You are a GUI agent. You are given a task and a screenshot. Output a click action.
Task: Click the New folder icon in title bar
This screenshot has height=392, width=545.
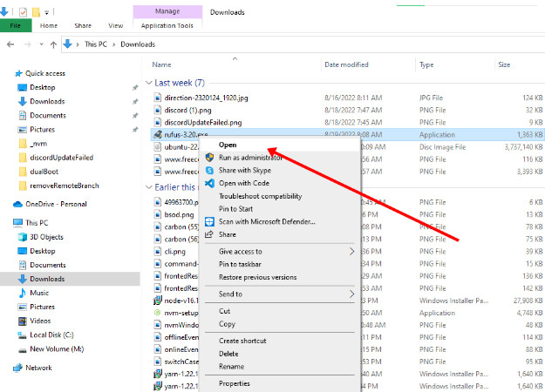coord(36,13)
